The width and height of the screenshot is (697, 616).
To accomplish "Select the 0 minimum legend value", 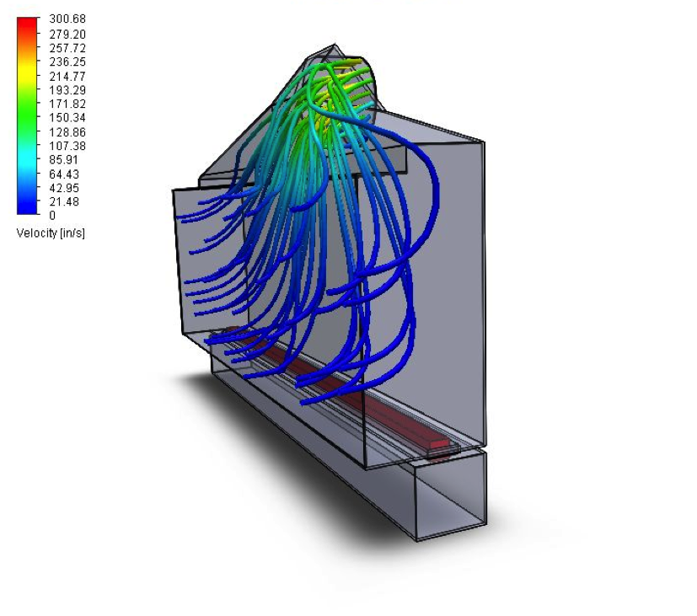I will coord(53,216).
